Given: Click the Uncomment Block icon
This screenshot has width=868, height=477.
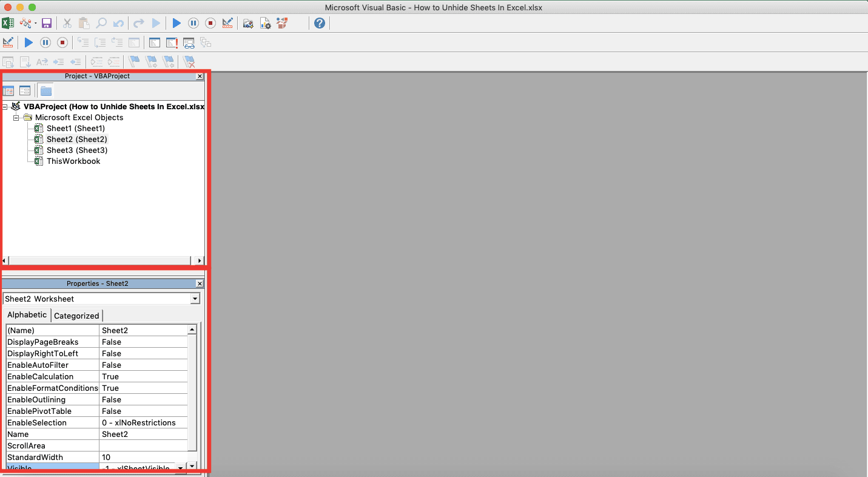Looking at the screenshot, I should [113, 62].
